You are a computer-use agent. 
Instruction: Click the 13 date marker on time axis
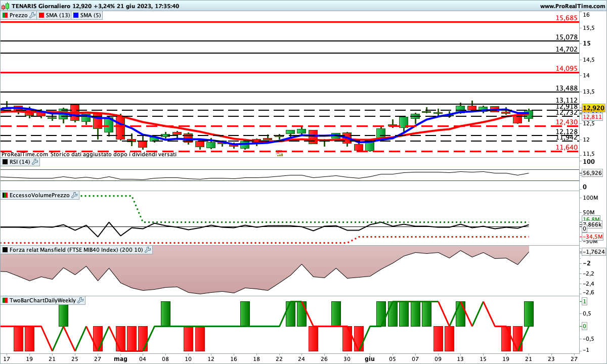coord(460,358)
